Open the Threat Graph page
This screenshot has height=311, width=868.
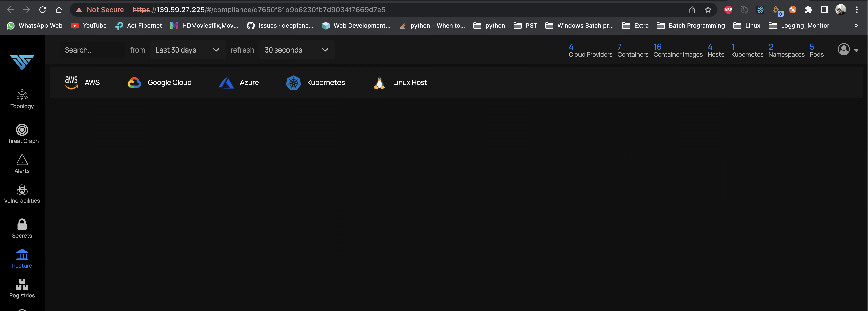(22, 134)
